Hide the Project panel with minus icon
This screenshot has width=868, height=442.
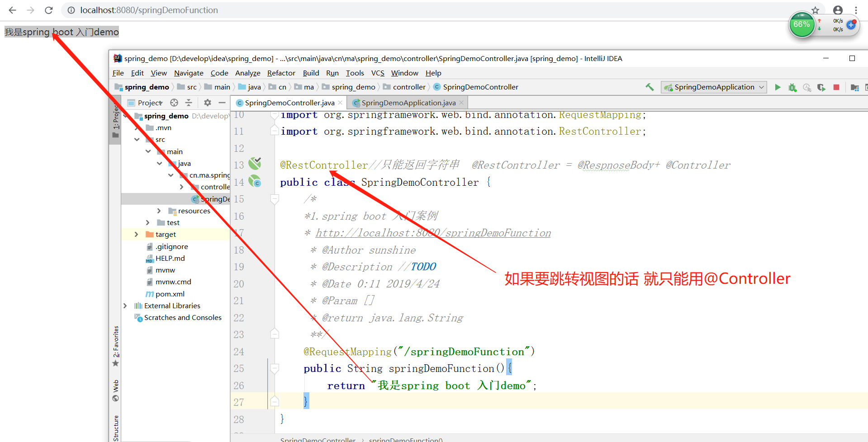pos(222,103)
